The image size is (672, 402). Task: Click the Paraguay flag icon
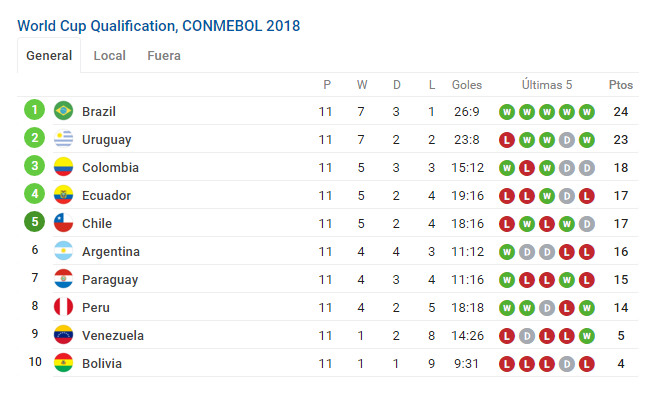[x=63, y=279]
